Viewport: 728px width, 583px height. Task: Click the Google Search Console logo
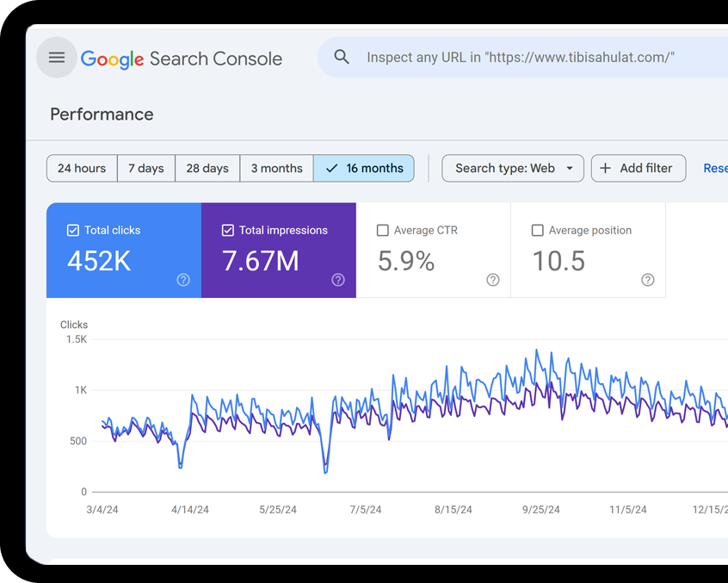(x=182, y=59)
